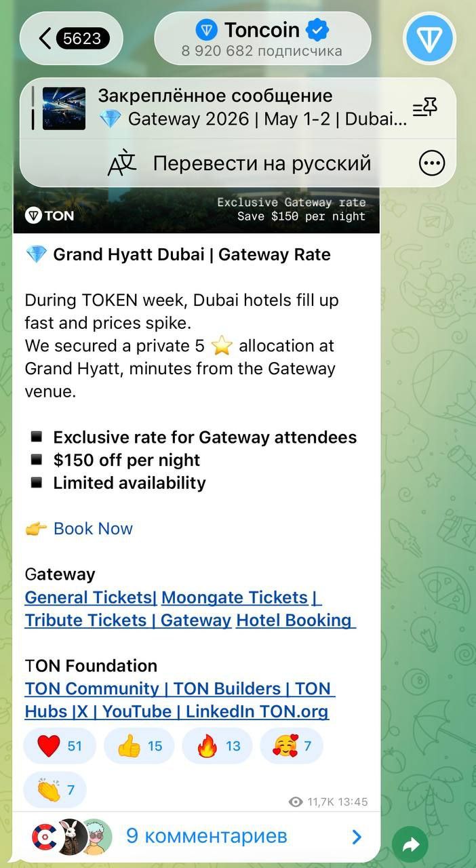The width and height of the screenshot is (476, 868).
Task: Tap the back arrow with unread counter
Action: [71, 39]
